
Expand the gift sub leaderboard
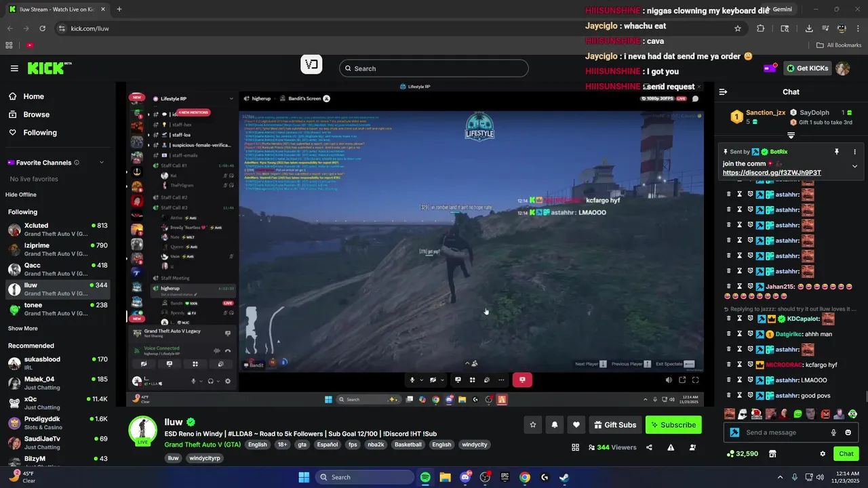pyautogui.click(x=791, y=136)
